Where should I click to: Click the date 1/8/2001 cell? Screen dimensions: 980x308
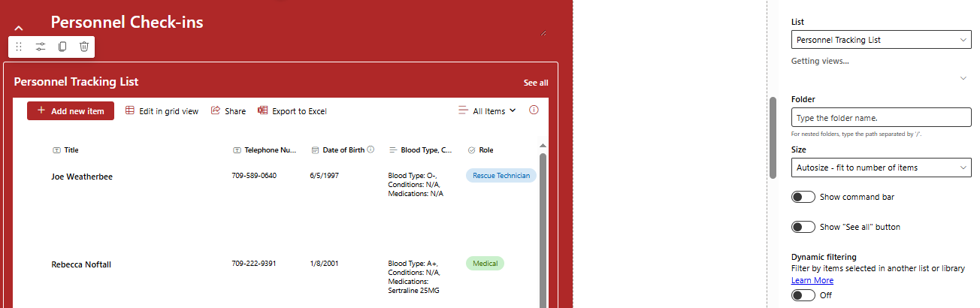324,264
